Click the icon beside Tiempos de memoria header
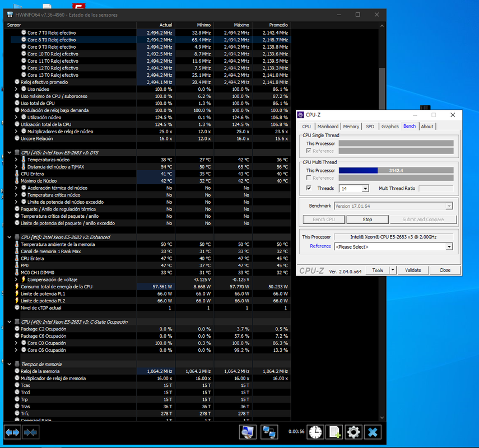479x448 pixels. [17, 364]
